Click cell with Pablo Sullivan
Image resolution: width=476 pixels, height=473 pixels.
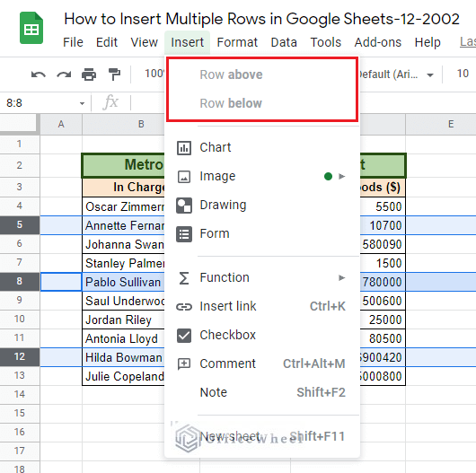pos(124,282)
